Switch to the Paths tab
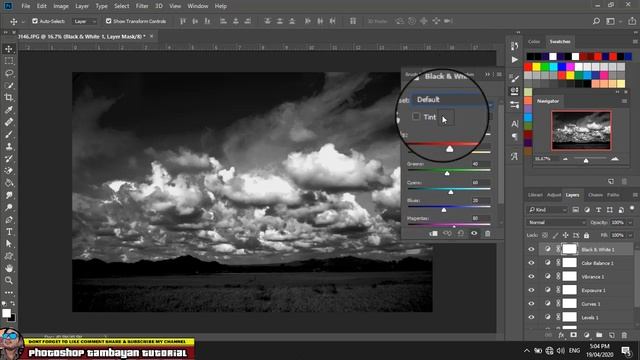This screenshot has width=640, height=360. coord(613,195)
